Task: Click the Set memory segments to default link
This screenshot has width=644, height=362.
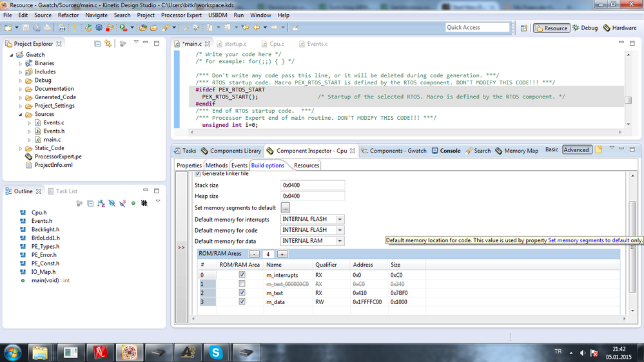Action: [588, 240]
